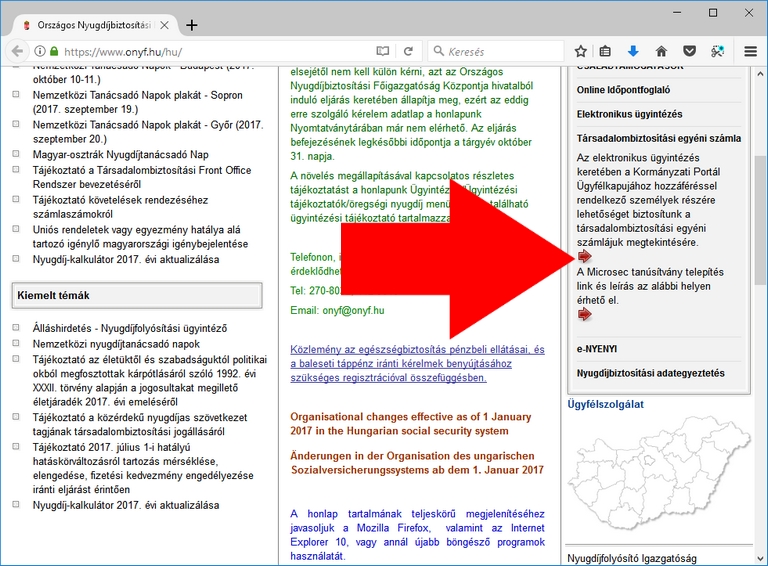The image size is (768, 566).
Task: Expand the e-NYENYI accordion item
Action: [x=596, y=348]
